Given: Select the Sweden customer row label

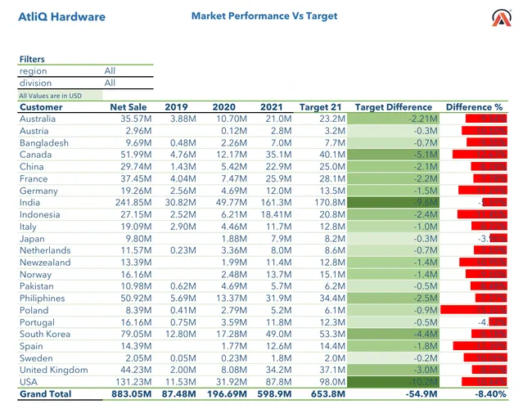Looking at the screenshot, I should tap(36, 358).
